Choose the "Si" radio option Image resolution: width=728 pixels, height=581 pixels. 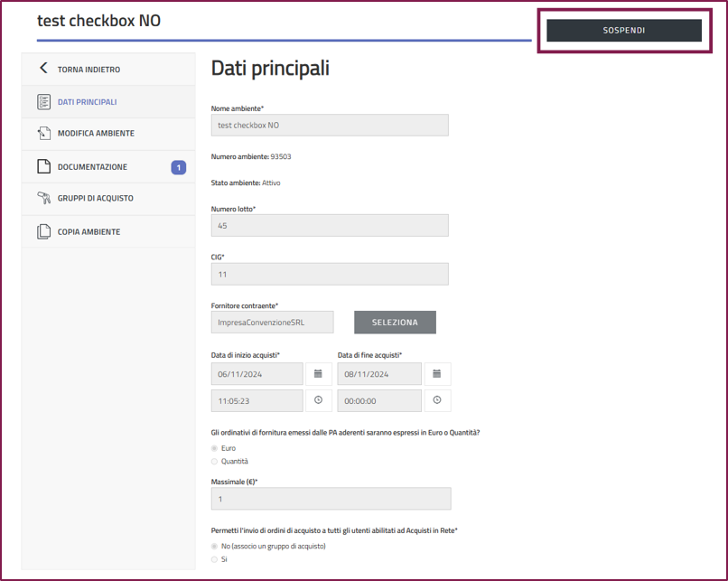click(215, 559)
